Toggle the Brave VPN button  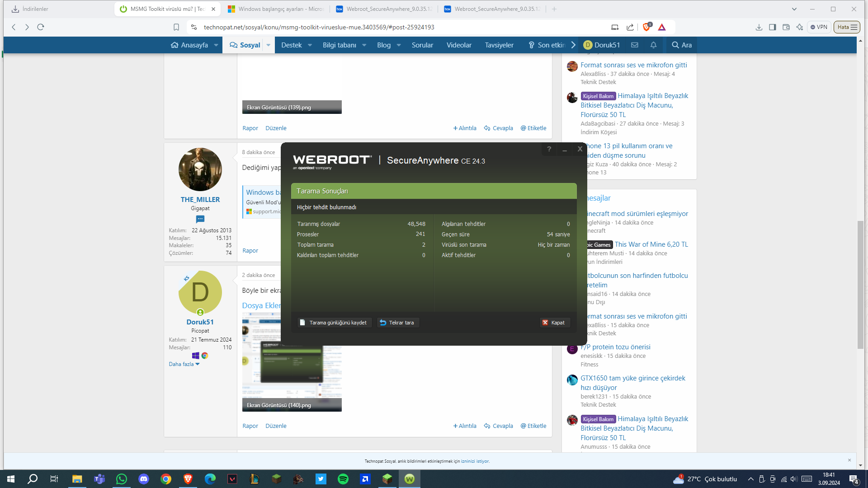[x=819, y=27]
